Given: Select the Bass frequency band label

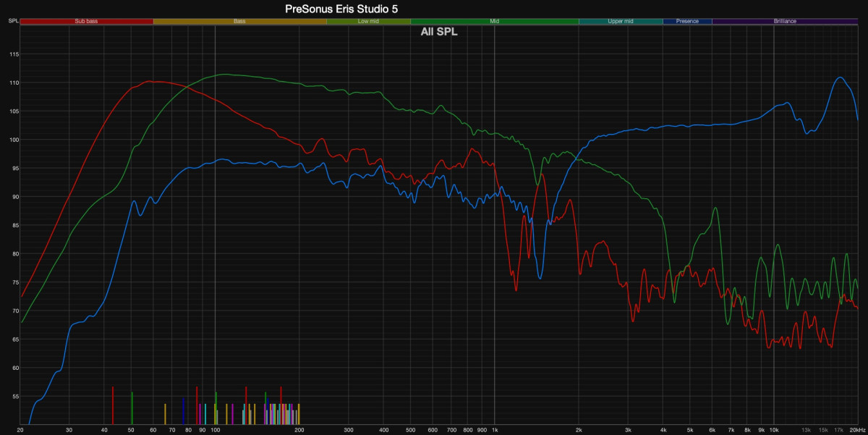Looking at the screenshot, I should (239, 22).
